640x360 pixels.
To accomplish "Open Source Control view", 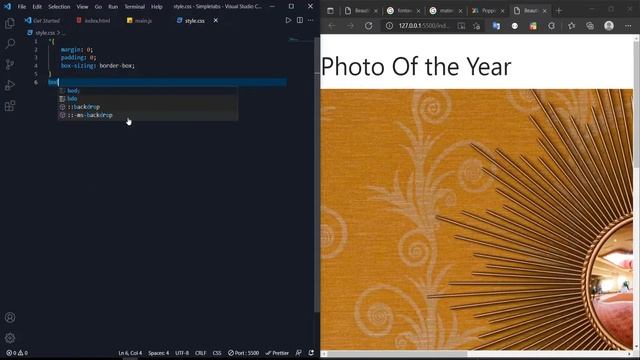I will 10,64.
